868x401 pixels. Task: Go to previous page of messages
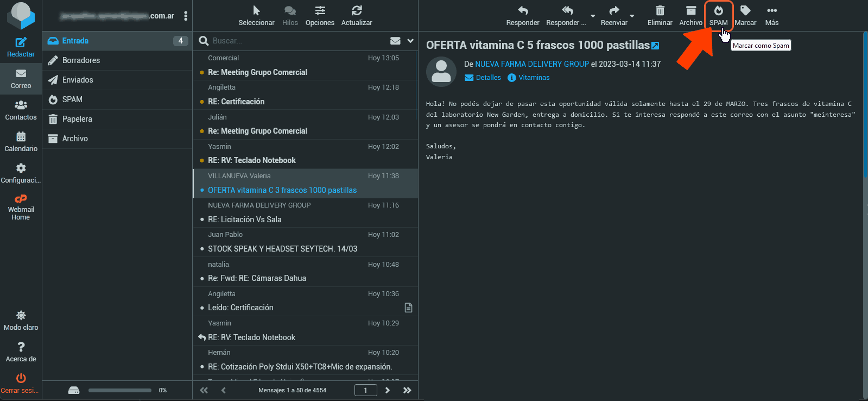pyautogui.click(x=223, y=390)
